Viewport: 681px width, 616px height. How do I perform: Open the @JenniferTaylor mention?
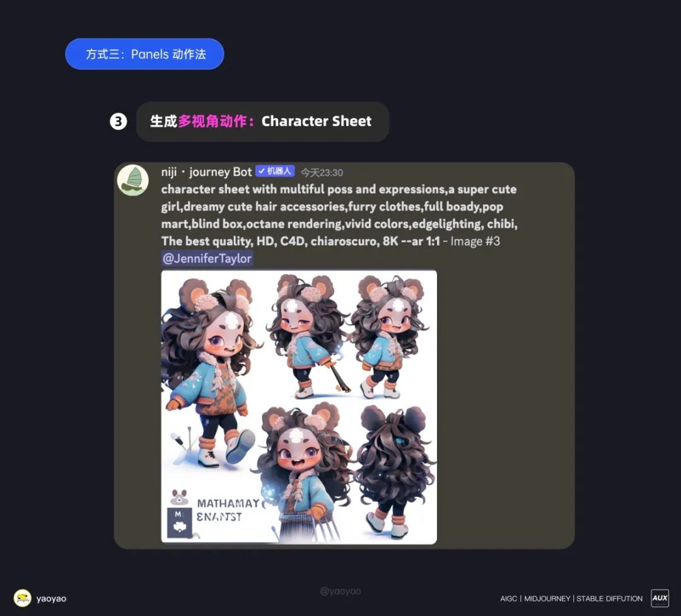[x=207, y=259]
